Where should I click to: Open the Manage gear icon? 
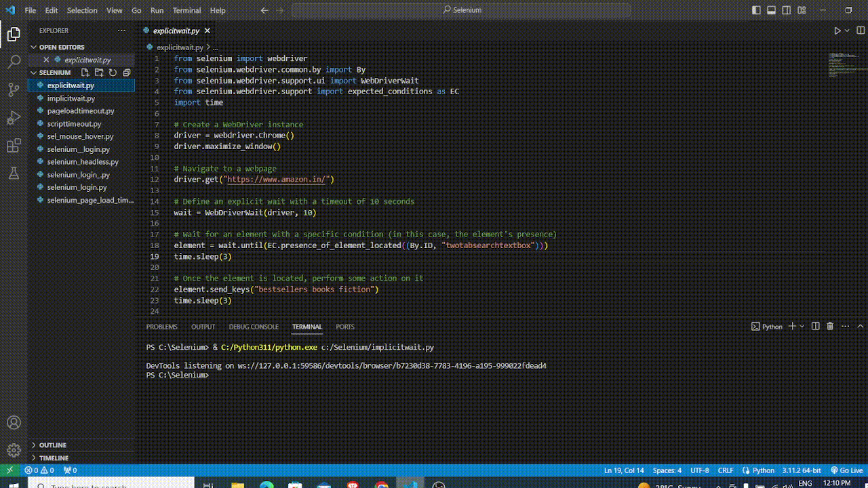[14, 450]
